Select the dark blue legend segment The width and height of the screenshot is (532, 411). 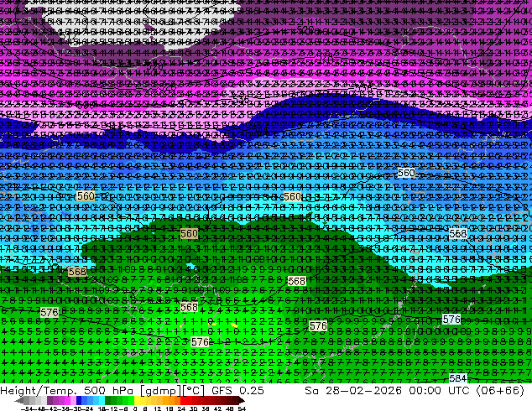[79, 401]
